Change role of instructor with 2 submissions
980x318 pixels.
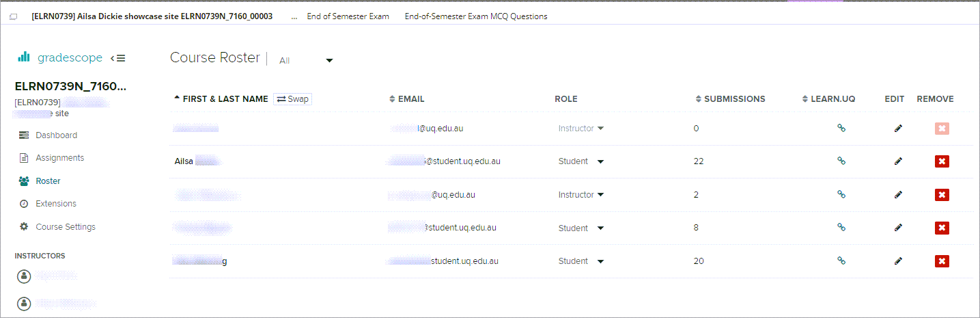coord(581,195)
